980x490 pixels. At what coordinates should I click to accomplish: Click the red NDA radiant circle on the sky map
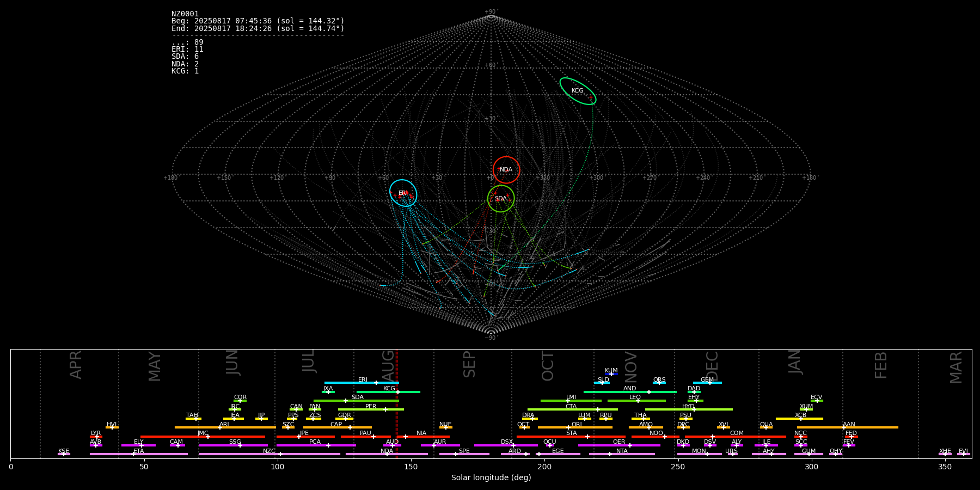pyautogui.click(x=506, y=170)
